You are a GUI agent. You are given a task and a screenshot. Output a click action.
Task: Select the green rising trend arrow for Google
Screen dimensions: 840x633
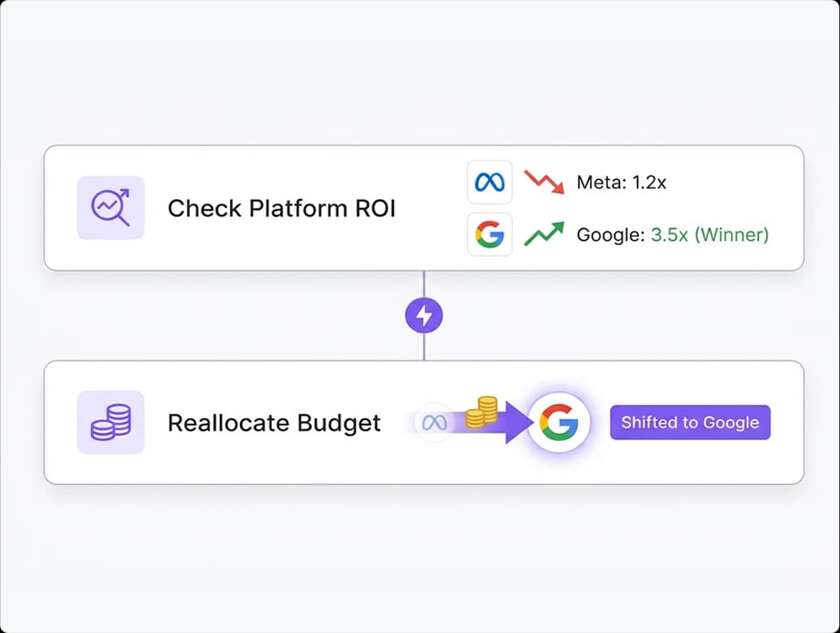545,235
